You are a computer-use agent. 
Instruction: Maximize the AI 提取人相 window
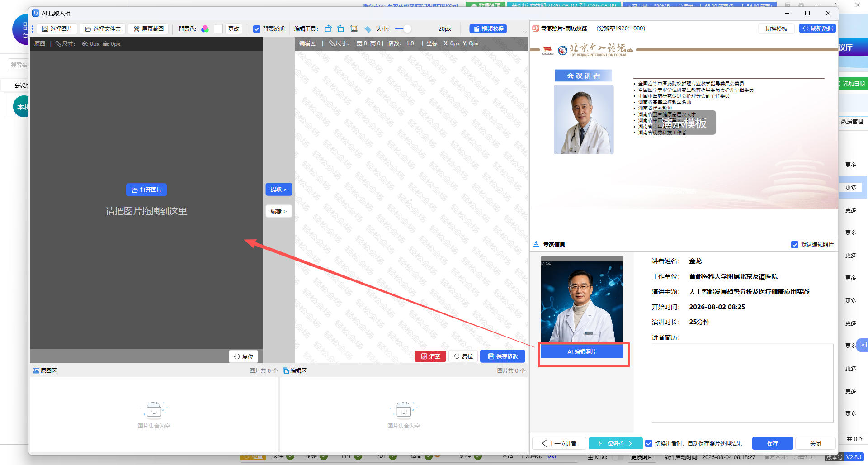(807, 13)
